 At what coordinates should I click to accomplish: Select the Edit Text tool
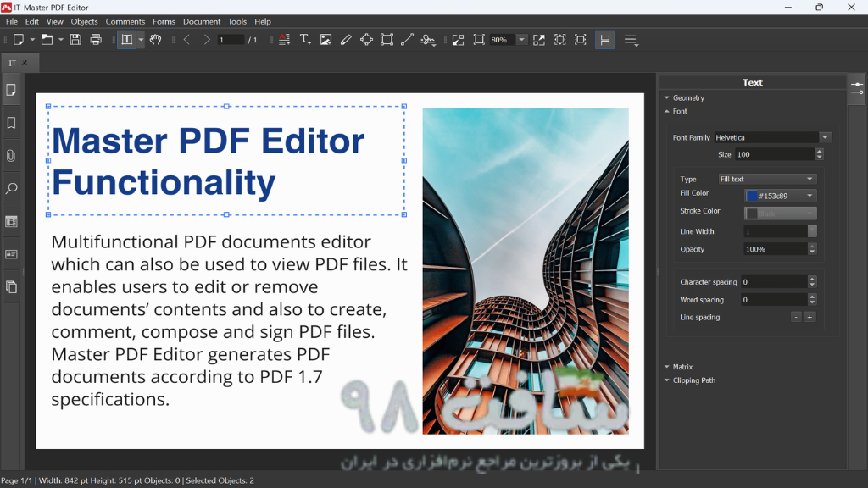point(127,40)
